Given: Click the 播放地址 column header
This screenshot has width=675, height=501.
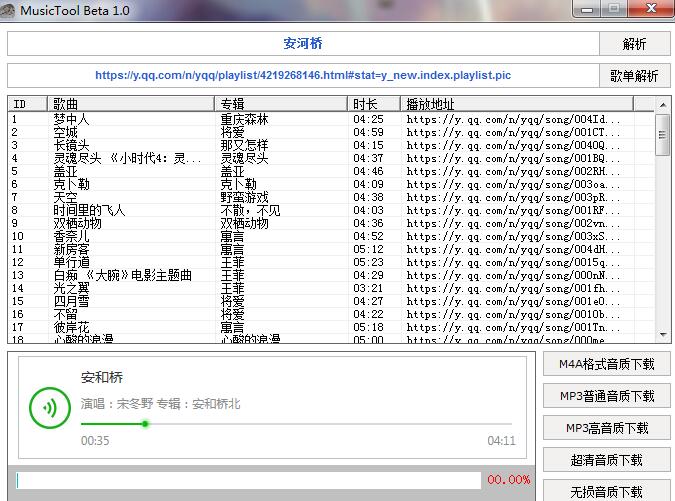Looking at the screenshot, I should 525,104.
